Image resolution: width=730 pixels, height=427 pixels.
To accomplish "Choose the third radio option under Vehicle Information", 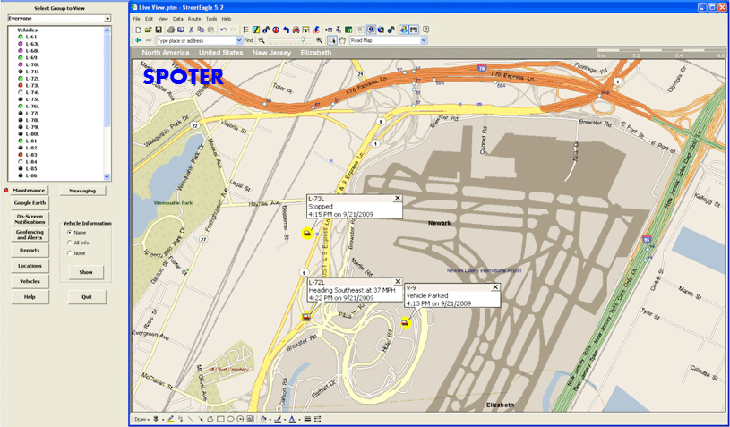I will coord(68,253).
